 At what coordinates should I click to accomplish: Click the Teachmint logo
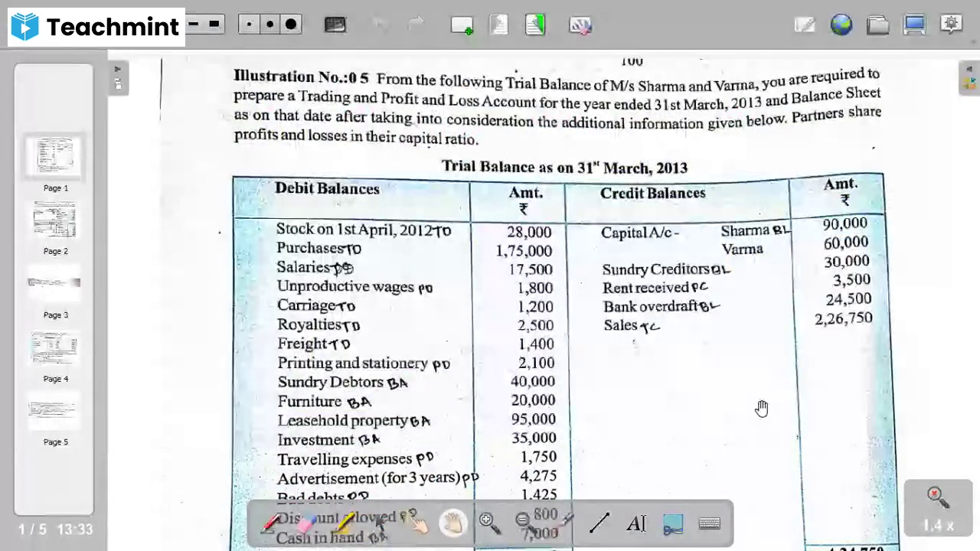point(96,26)
